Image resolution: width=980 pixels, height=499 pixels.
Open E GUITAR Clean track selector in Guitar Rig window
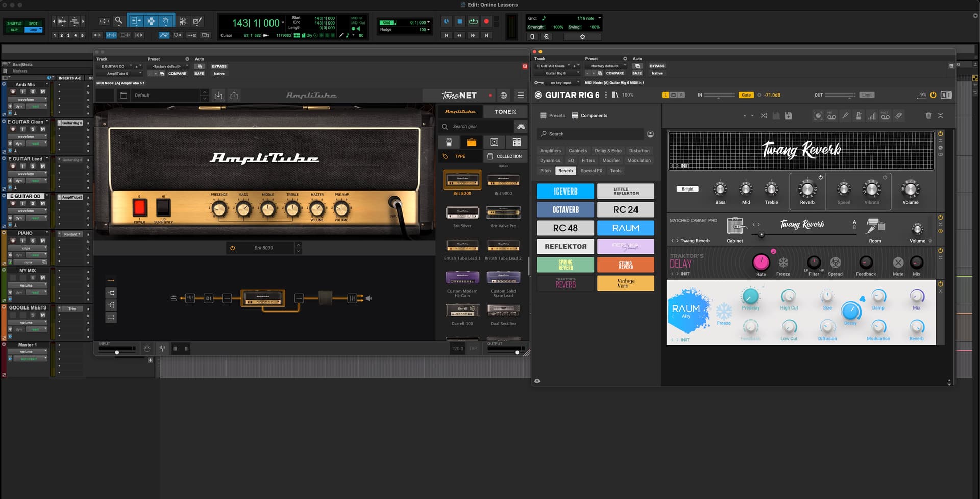(552, 66)
